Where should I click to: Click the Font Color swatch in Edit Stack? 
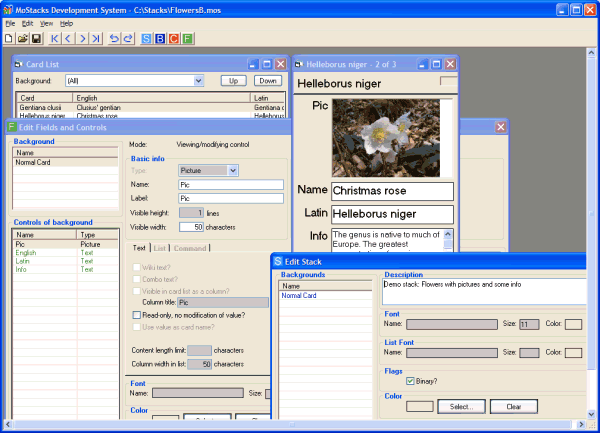[574, 324]
